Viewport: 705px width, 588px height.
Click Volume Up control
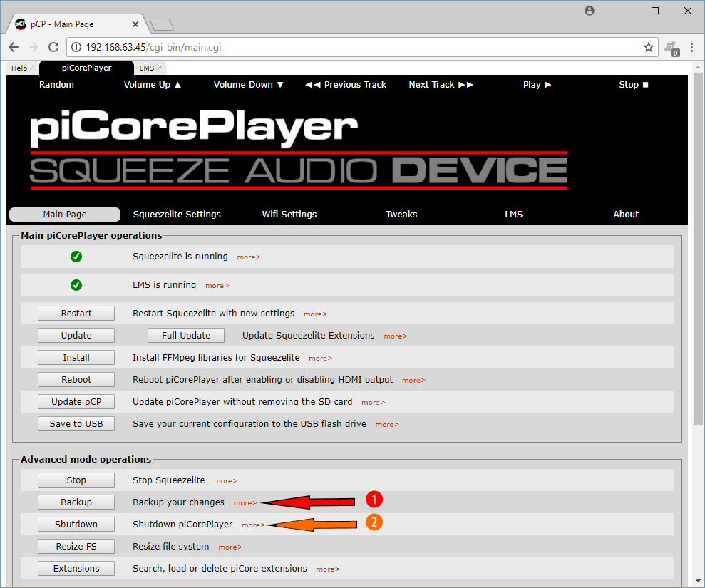[x=153, y=85]
